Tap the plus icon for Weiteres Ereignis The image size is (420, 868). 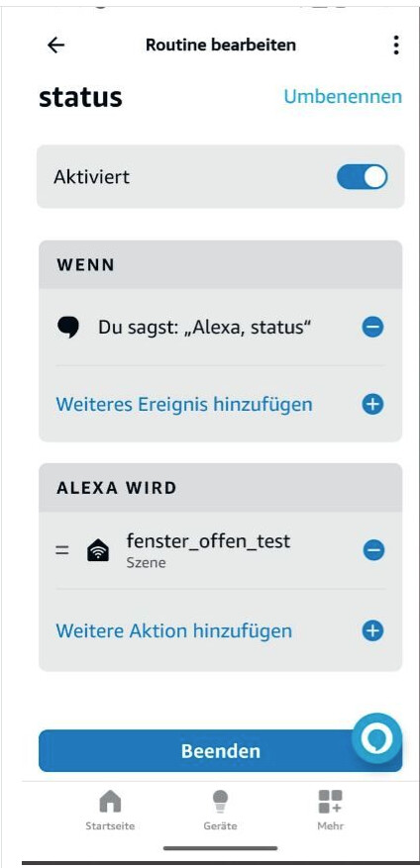tap(372, 404)
